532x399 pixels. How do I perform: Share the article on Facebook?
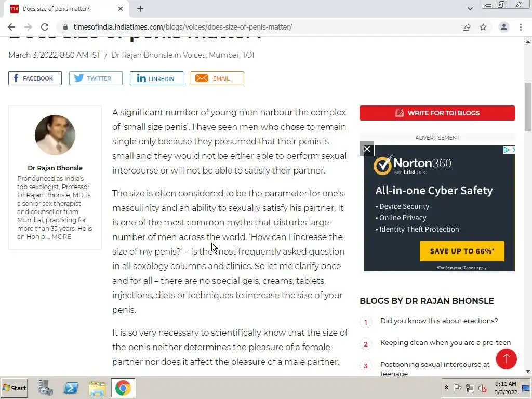[35, 78]
